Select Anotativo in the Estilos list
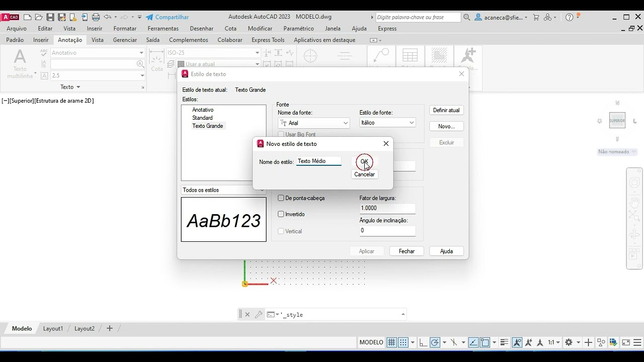644x362 pixels. pyautogui.click(x=203, y=110)
